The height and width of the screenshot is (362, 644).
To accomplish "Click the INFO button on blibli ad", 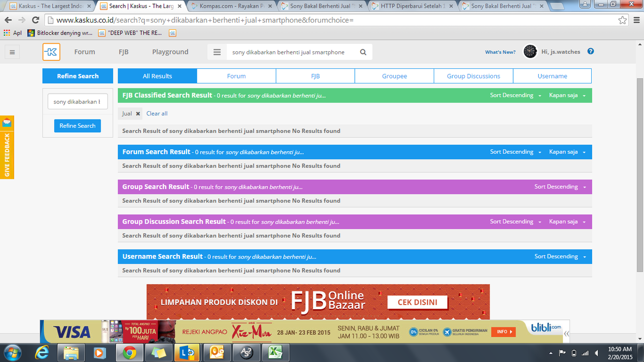I will (504, 332).
